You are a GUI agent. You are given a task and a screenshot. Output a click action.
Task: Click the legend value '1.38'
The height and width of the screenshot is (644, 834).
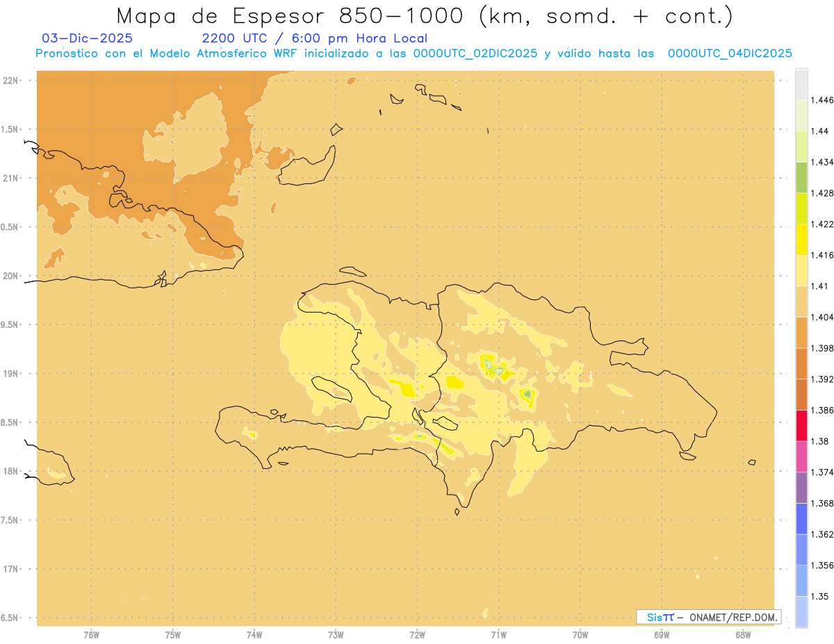[x=820, y=441]
